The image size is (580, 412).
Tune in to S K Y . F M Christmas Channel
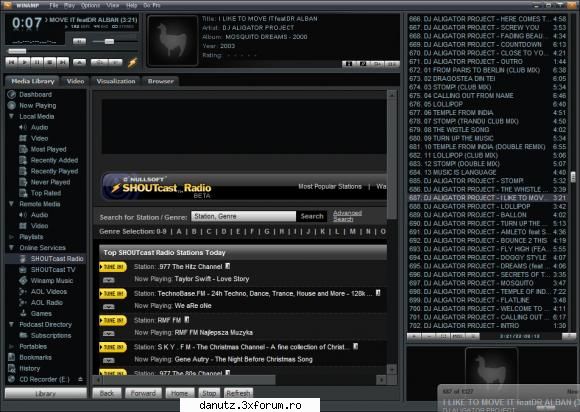click(x=113, y=347)
